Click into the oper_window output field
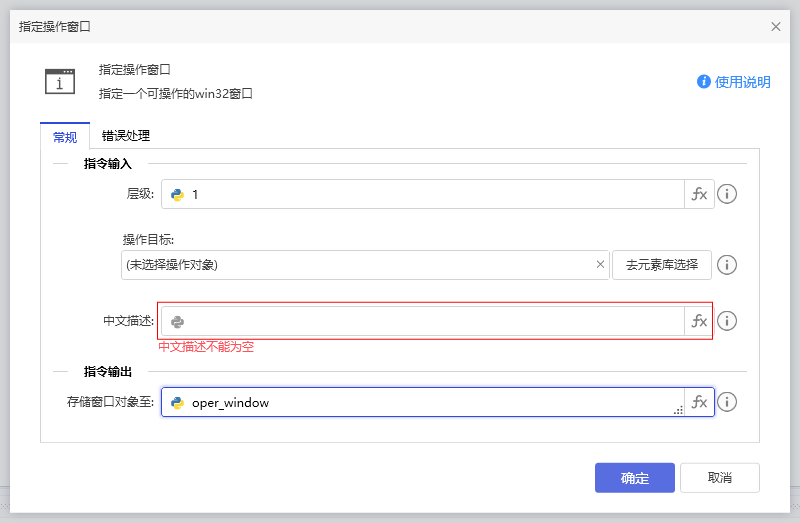 (x=430, y=403)
